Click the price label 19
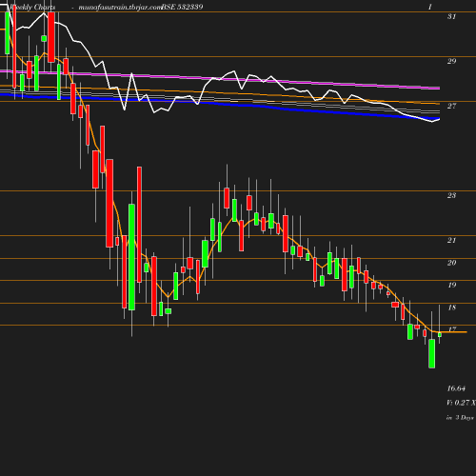The width and height of the screenshot is (476, 476). pos(451,285)
